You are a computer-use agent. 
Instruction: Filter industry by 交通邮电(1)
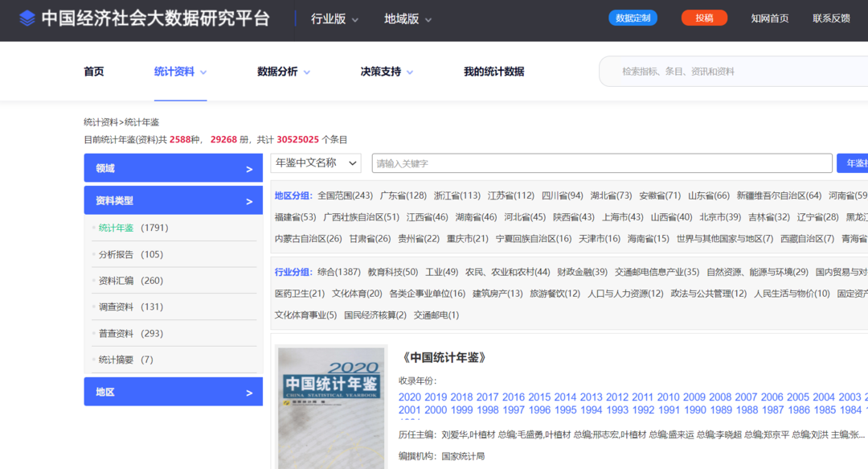[436, 315]
